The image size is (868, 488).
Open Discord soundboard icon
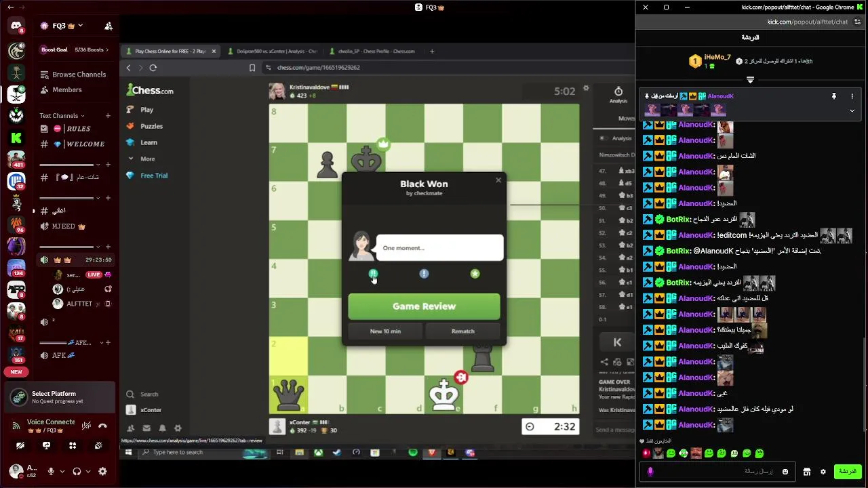99,445
